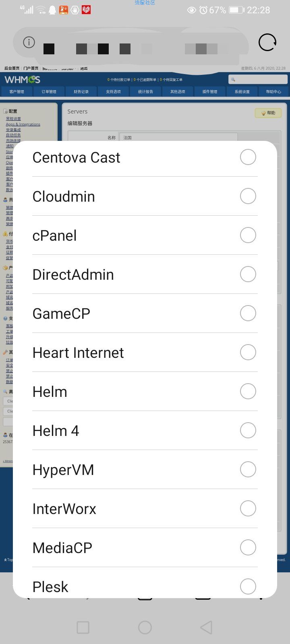
Task: Tap the Android home circle button
Action: click(145, 627)
